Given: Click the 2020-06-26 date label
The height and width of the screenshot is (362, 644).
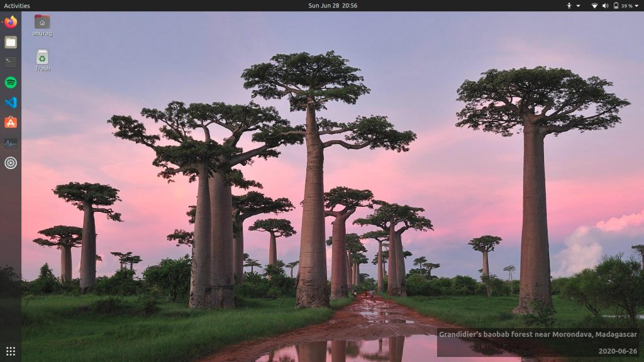Looking at the screenshot, I should (618, 351).
